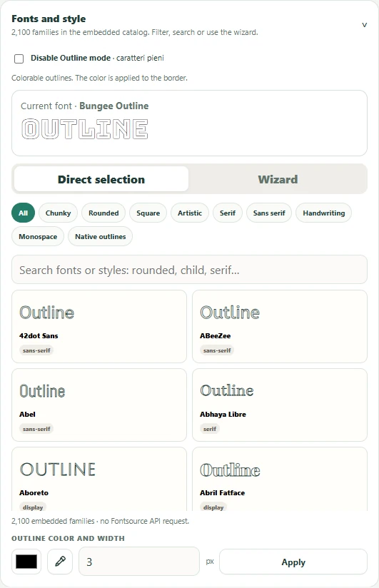The height and width of the screenshot is (588, 379).
Task: Tick the Disable Outline mode checkbox
Action: point(19,59)
